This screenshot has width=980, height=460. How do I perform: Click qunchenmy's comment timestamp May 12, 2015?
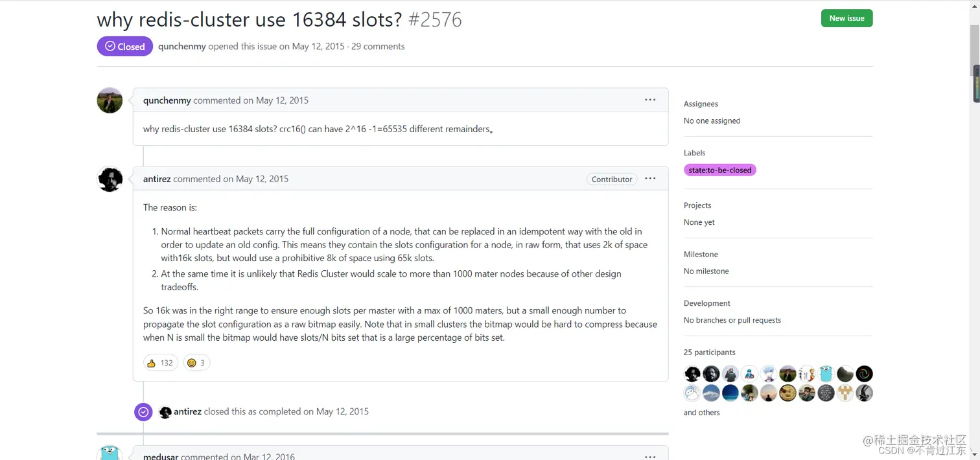[282, 100]
